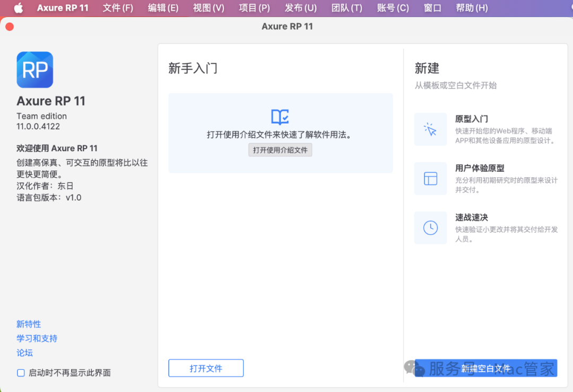Open the 窗口 menu
Image resolution: width=573 pixels, height=392 pixels.
[x=432, y=7]
